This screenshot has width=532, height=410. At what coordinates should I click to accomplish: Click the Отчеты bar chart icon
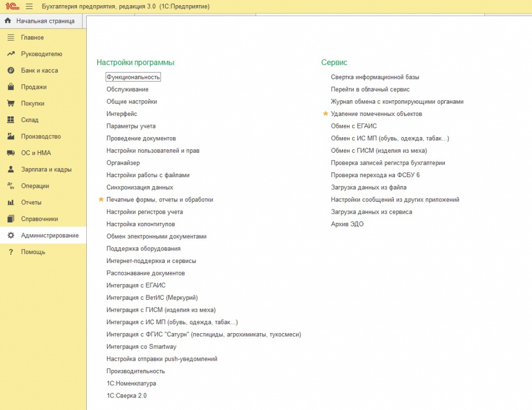click(11, 202)
